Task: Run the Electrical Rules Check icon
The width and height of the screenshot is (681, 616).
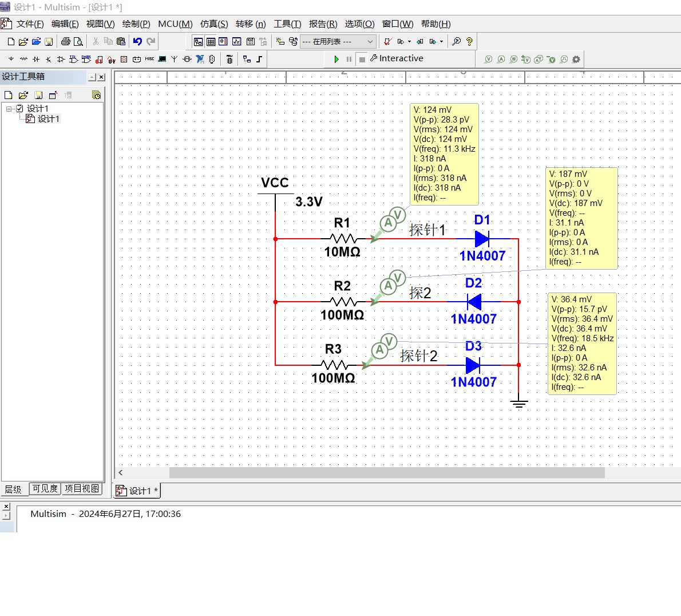Action: pos(387,42)
